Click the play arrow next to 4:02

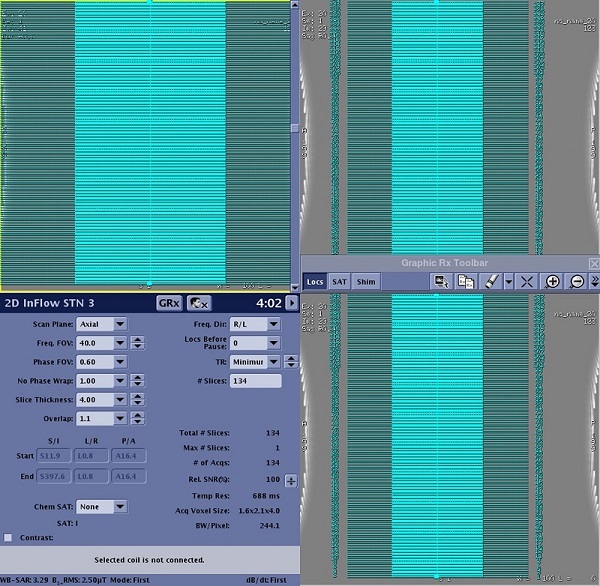pos(291,303)
